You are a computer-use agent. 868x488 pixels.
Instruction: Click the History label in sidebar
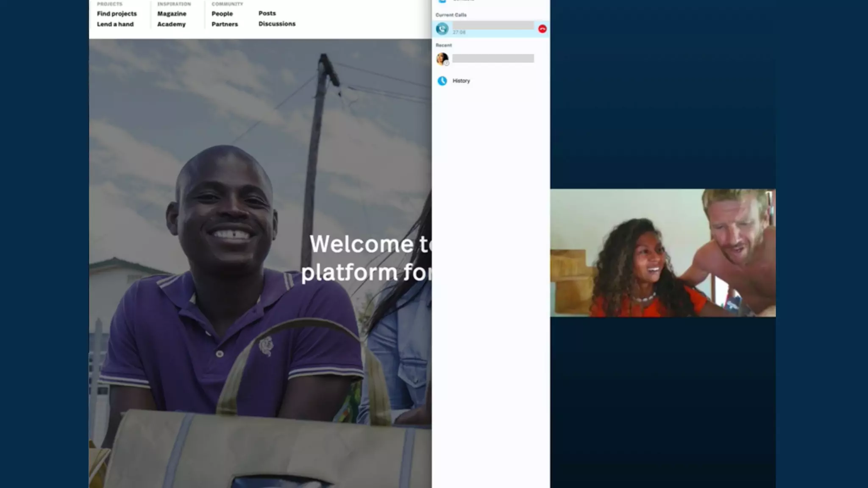461,81
